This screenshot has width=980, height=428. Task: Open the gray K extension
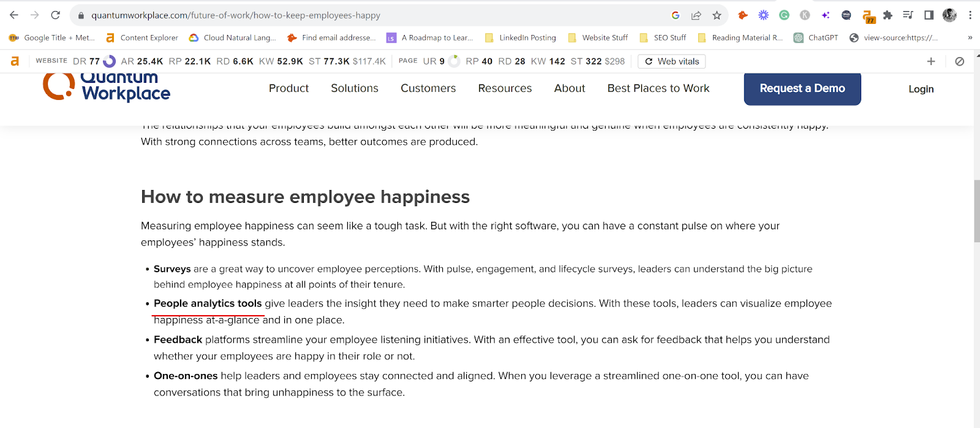tap(805, 15)
